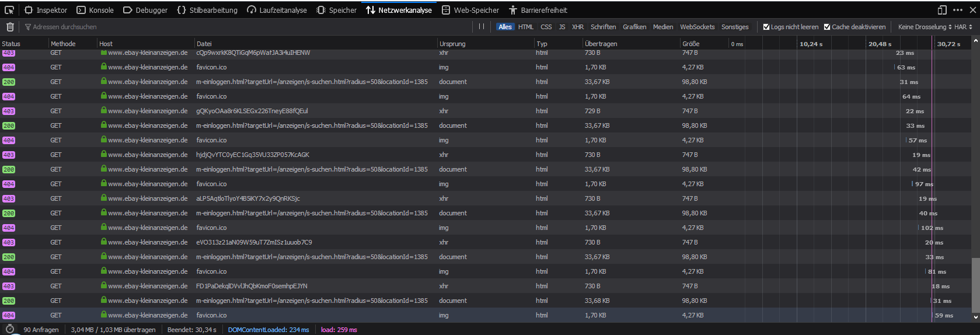Viewport: 980px width, 335px height.
Task: Filter requests by CSS
Action: [x=546, y=27]
